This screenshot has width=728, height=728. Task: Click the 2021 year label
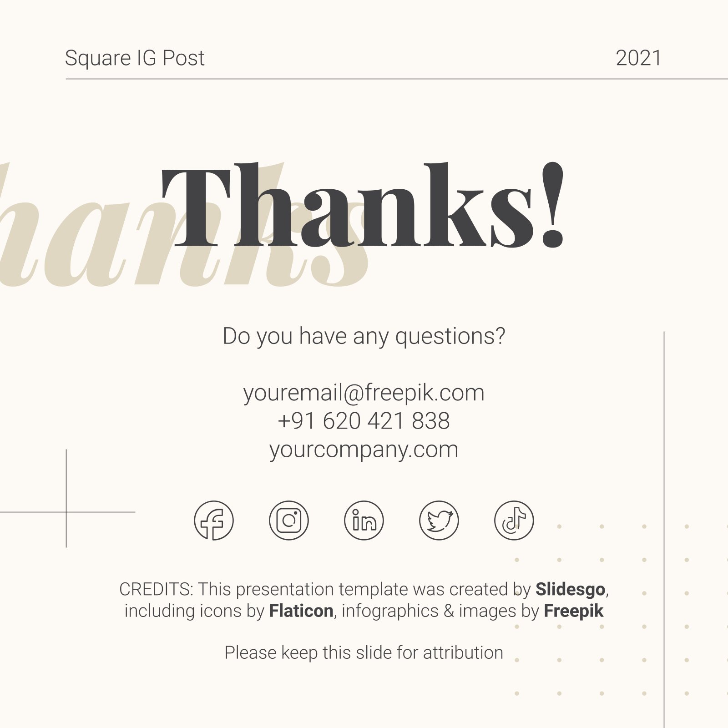click(638, 58)
